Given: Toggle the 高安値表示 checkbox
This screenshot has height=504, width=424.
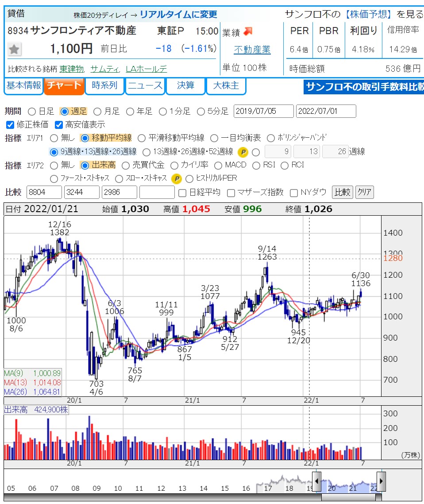Looking at the screenshot, I should coord(59,125).
